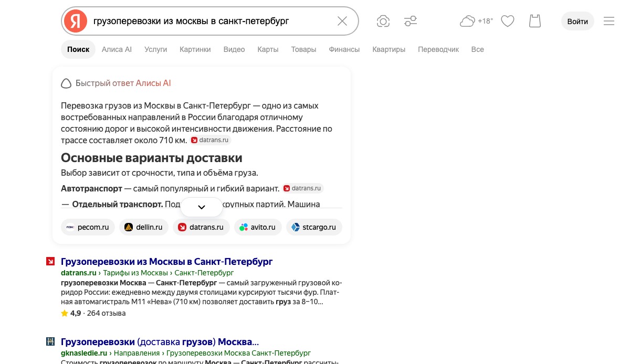This screenshot has height=364, width=630.
Task: Click the green gknasledie.ru result domain
Action: (x=84, y=353)
